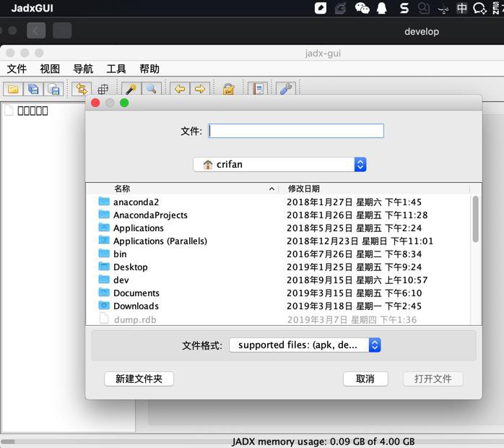The height and width of the screenshot is (448, 504).
Task: Click the dimmed magnifier icon in the menu bar
Action: pyautogui.click(x=423, y=8)
